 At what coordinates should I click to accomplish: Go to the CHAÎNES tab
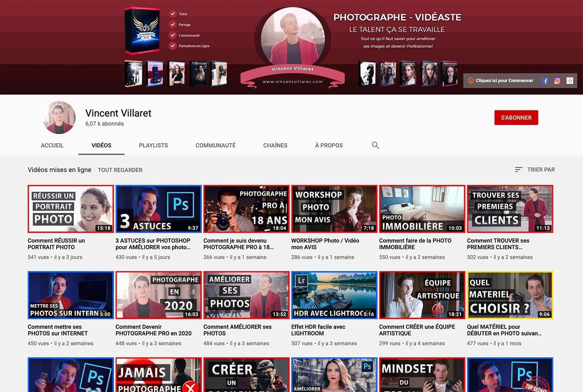275,145
